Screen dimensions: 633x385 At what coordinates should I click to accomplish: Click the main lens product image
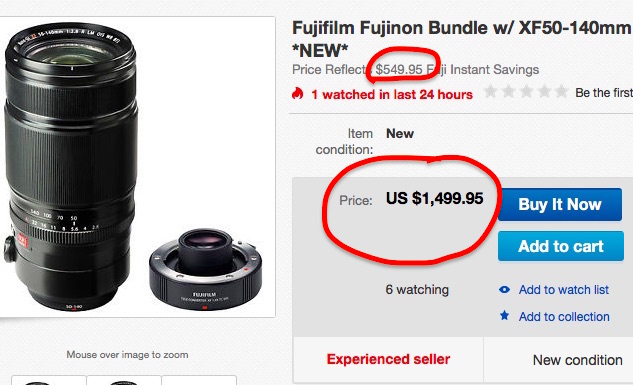coord(71,167)
